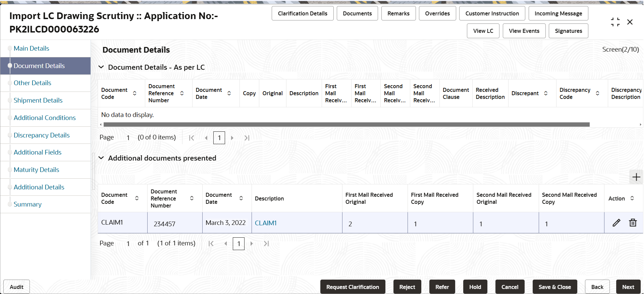Go to last page in additional documents pager
Image resolution: width=644 pixels, height=294 pixels.
coord(266,244)
